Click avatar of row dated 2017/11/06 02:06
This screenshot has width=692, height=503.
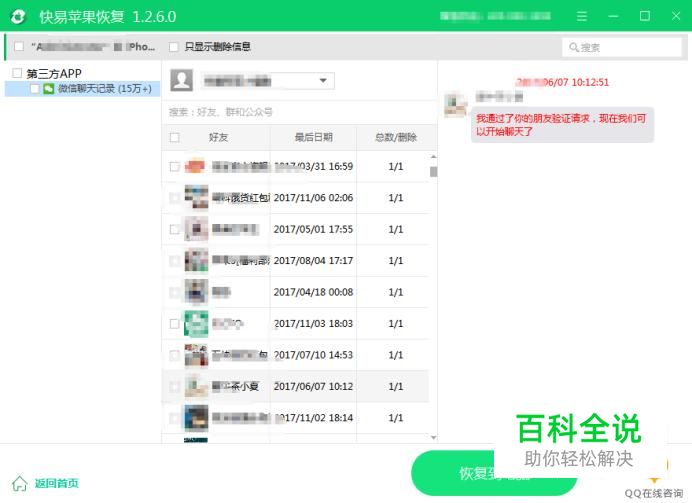tap(196, 197)
